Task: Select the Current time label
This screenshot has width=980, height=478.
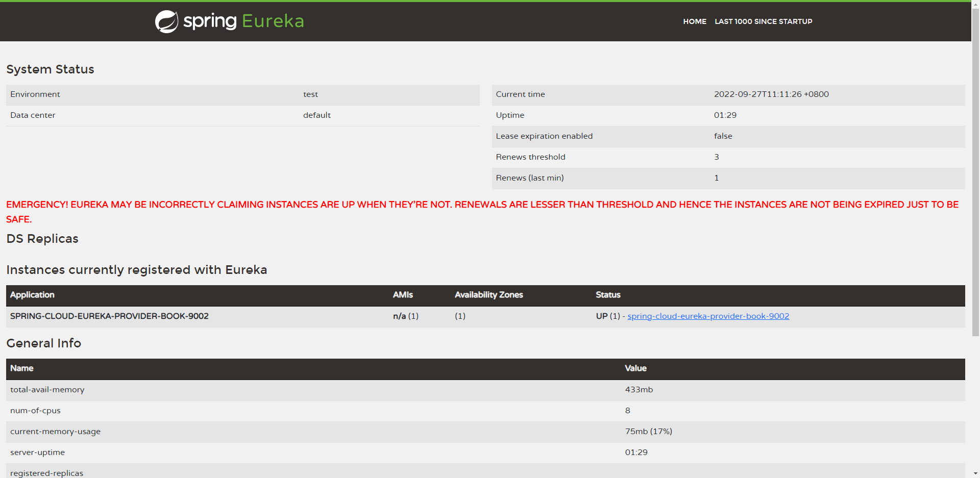Action: (x=520, y=94)
